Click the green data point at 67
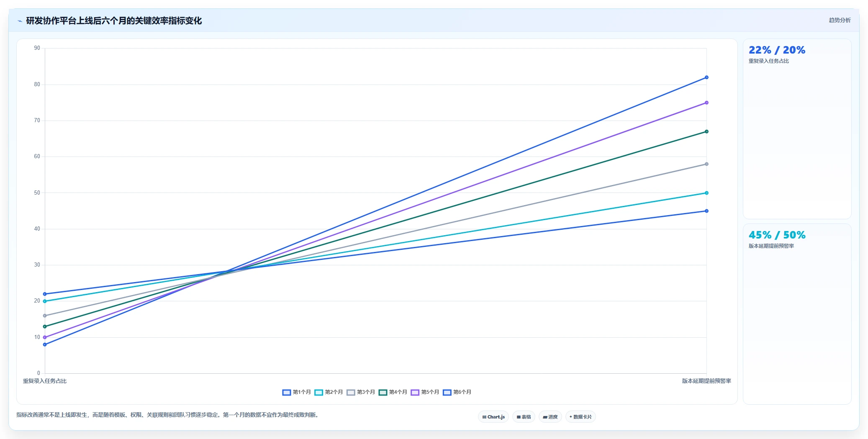This screenshot has width=868, height=439. pos(706,131)
